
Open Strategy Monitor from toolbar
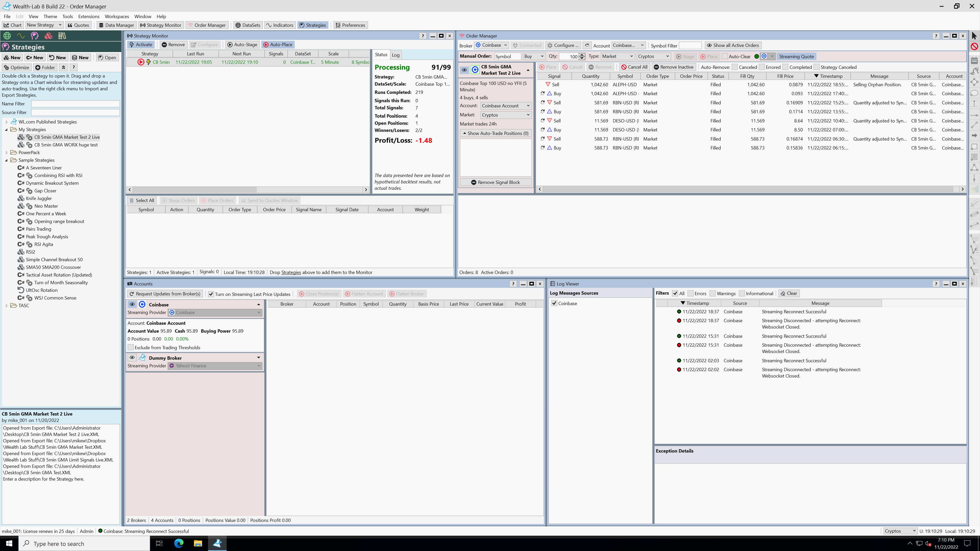(x=160, y=25)
